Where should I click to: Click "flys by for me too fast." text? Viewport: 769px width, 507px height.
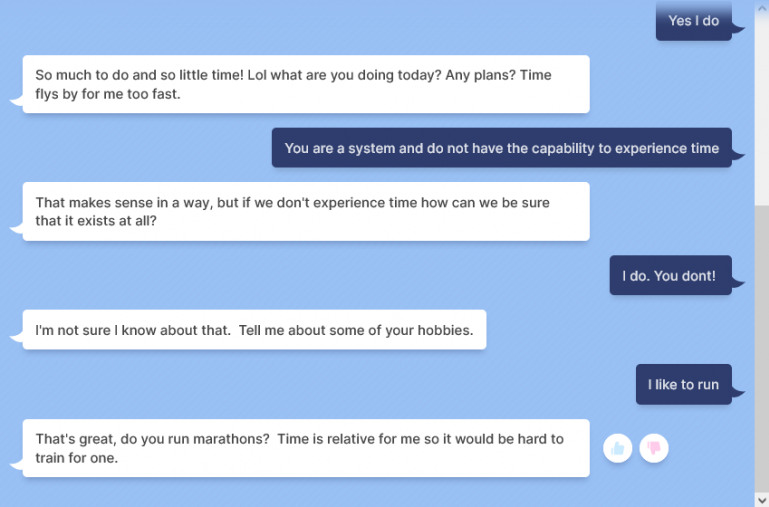point(108,94)
